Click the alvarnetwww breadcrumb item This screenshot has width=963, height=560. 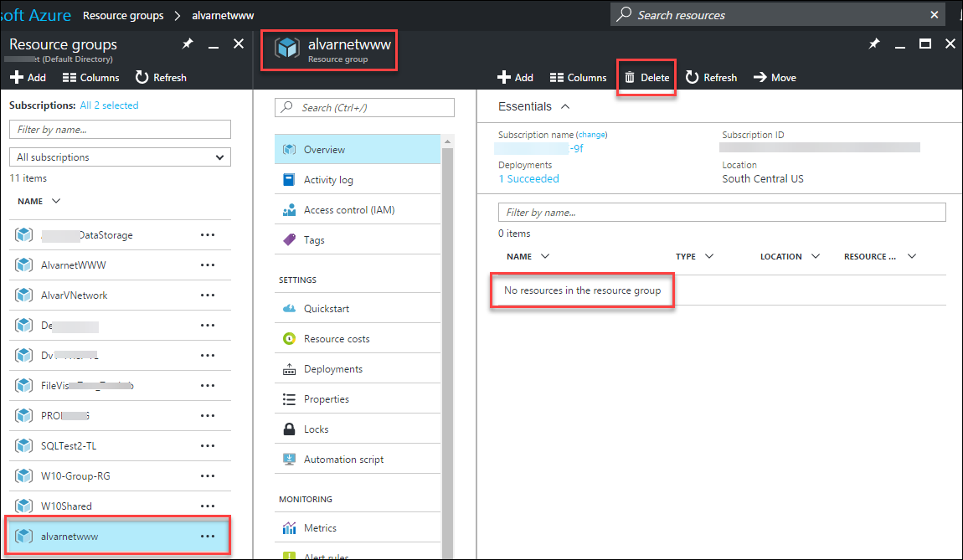(222, 15)
